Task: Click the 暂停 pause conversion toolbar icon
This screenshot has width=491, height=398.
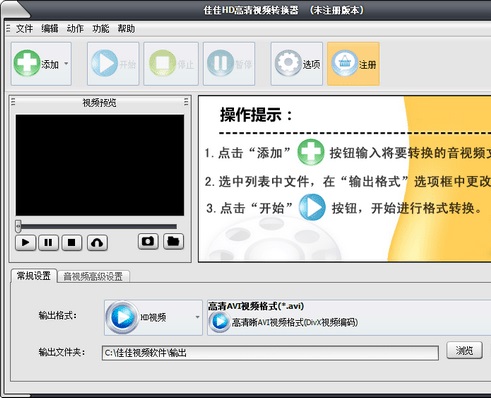Action: pos(220,63)
